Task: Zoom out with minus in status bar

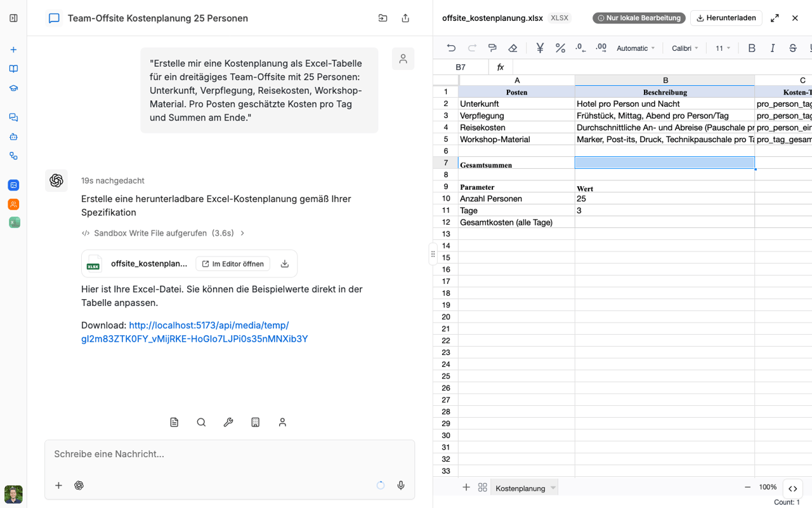Action: [x=747, y=487]
